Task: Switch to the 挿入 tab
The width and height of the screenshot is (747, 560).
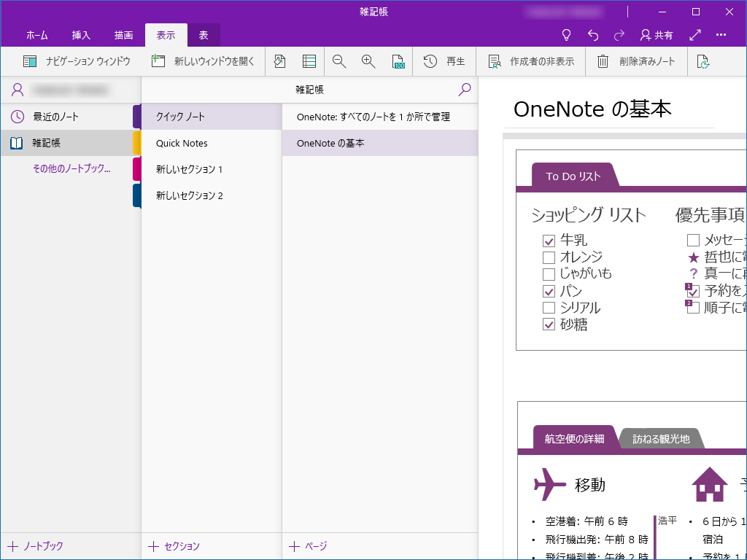Action: click(x=81, y=35)
